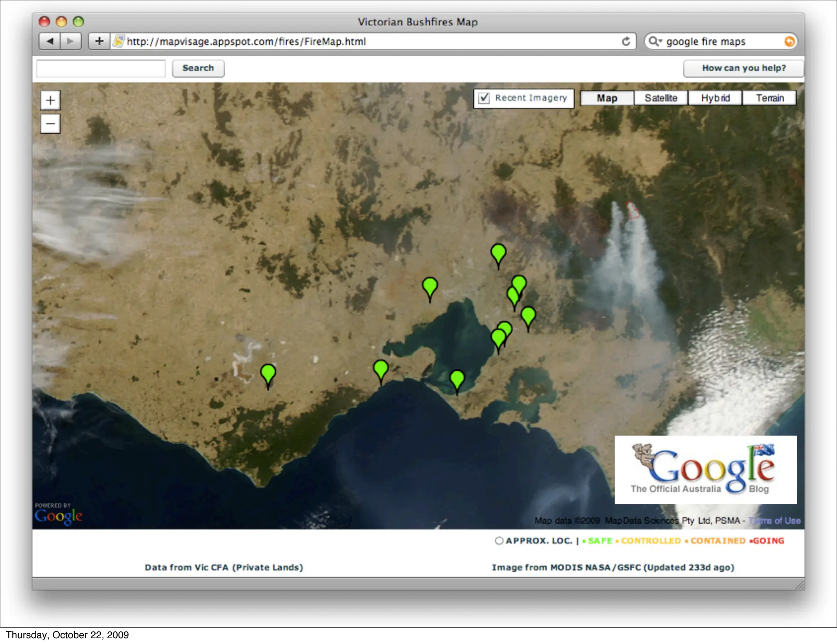
Task: Click the map zoom in plus button
Action: point(50,101)
